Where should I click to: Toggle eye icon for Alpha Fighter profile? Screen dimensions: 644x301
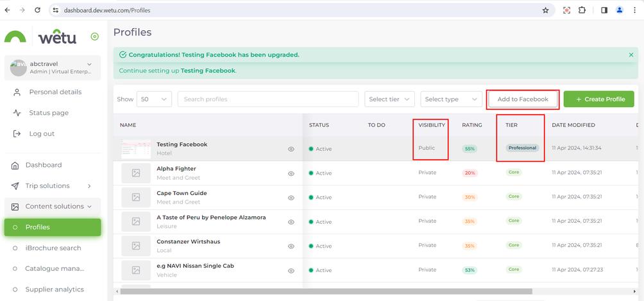click(291, 173)
